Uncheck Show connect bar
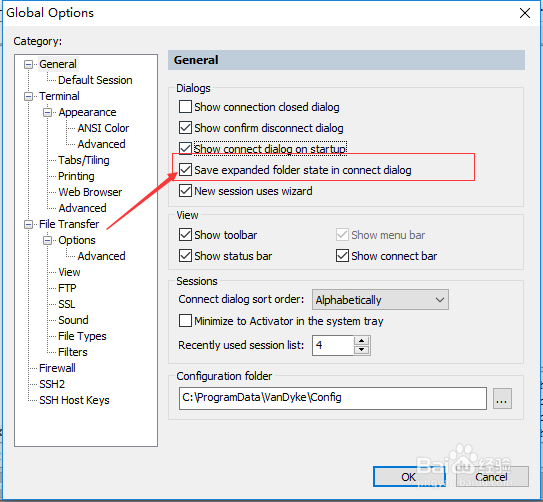The image size is (543, 502). [342, 256]
